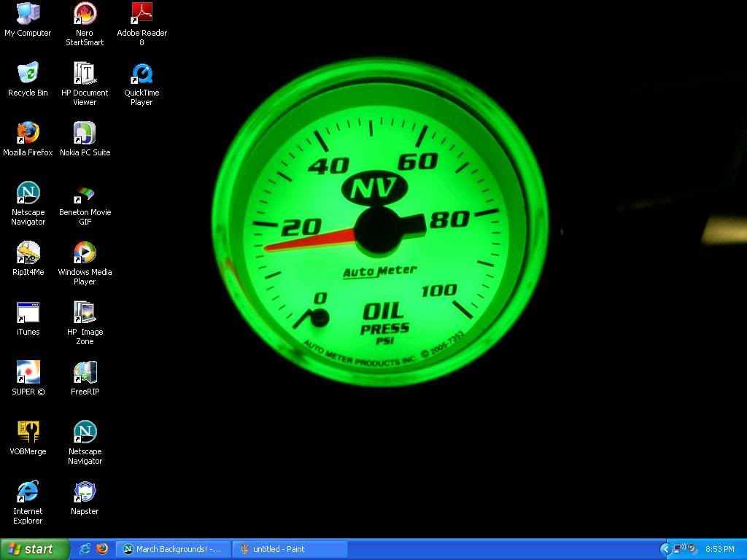Viewport: 747px width, 560px height.
Task: Click the RipIt4Me desktop icon
Action: click(x=28, y=259)
